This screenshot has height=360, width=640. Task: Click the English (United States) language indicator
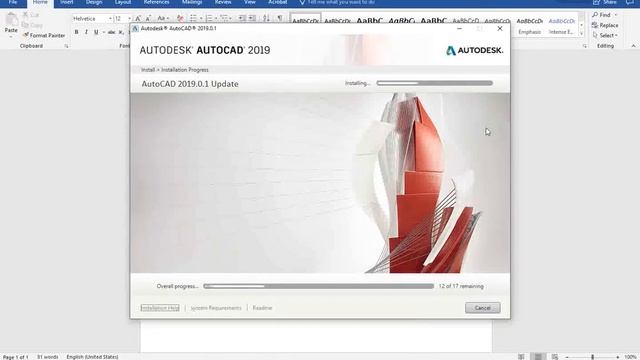tap(92, 357)
